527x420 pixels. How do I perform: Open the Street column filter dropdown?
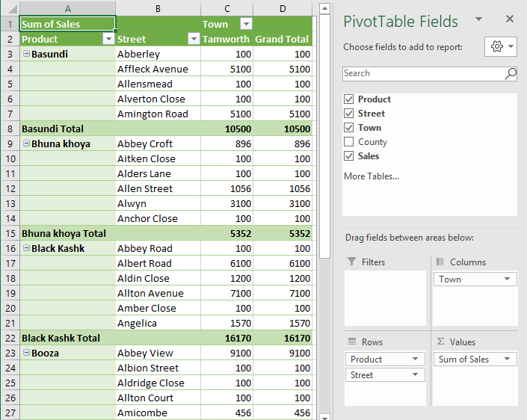point(194,39)
